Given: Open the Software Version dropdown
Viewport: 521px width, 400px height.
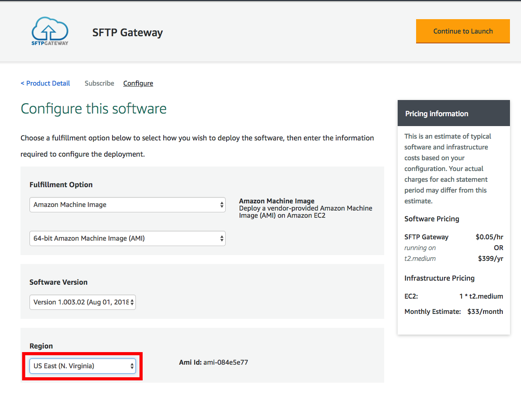Looking at the screenshot, I should (82, 302).
